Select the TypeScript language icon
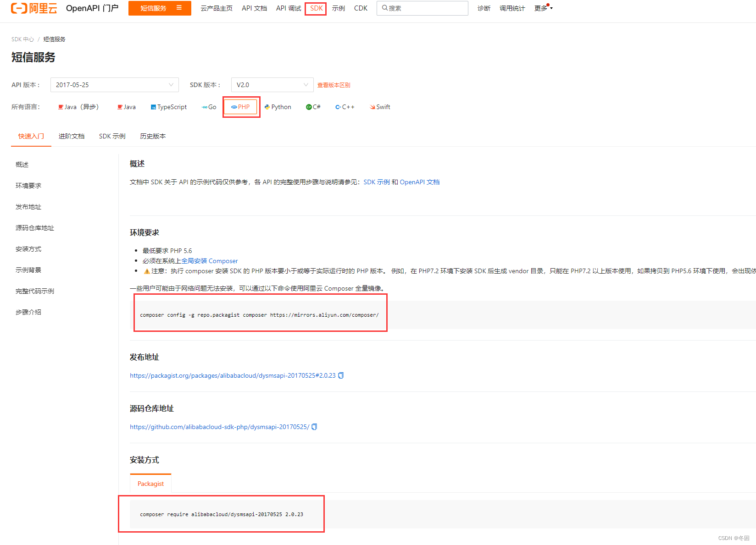Screen dimensions: 756x545 pyautogui.click(x=168, y=107)
